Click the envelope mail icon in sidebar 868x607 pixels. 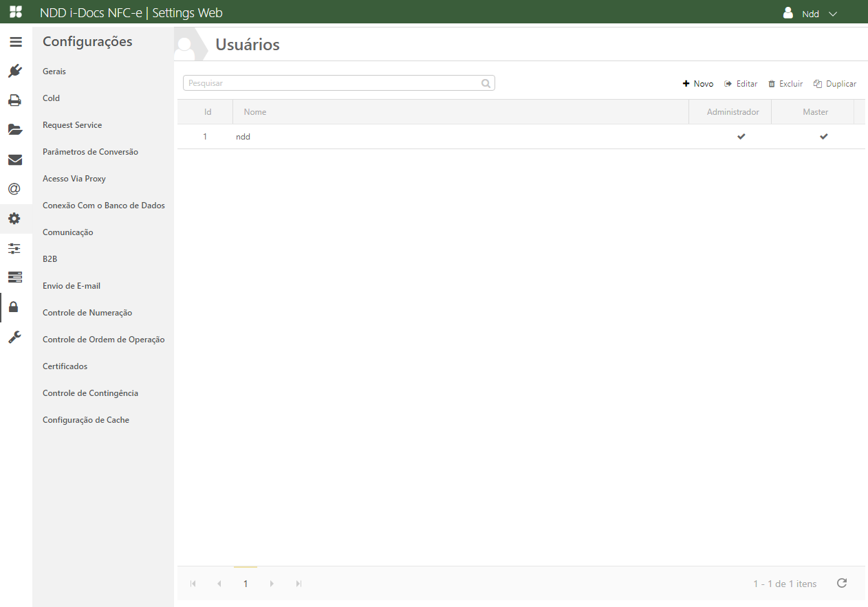(15, 159)
